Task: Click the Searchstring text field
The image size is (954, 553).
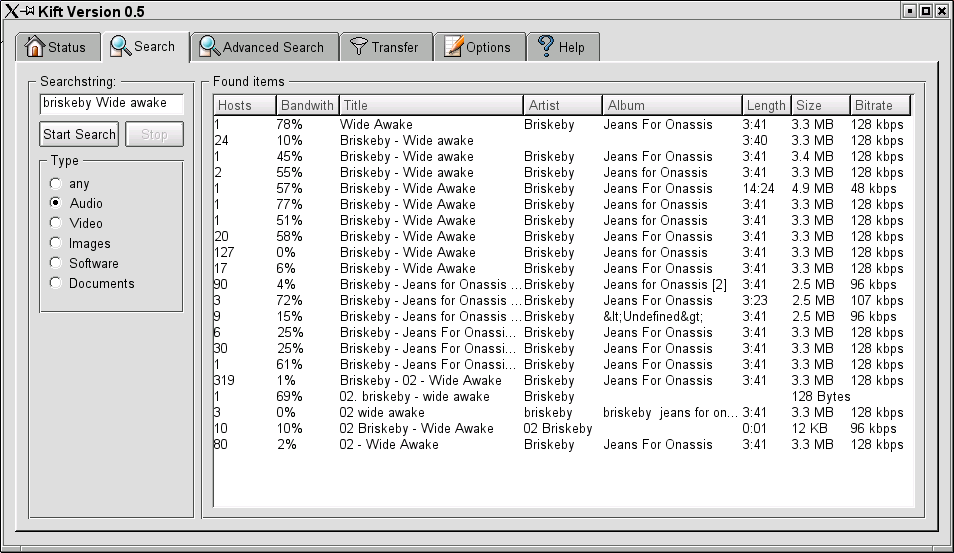Action: (x=111, y=103)
